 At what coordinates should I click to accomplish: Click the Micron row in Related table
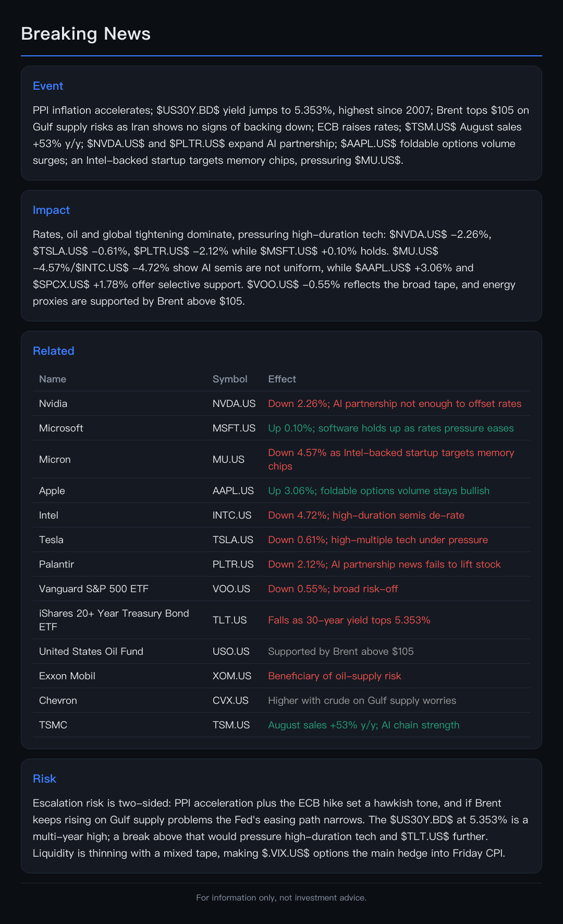pyautogui.click(x=281, y=459)
